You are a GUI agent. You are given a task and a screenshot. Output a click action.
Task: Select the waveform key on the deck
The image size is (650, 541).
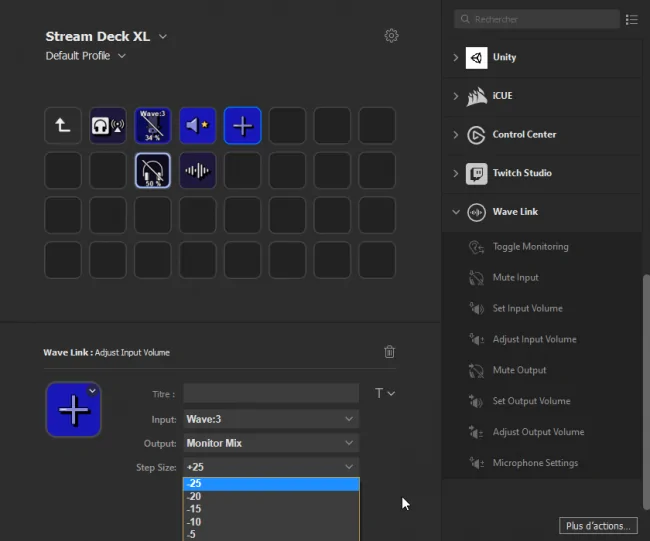(x=198, y=170)
